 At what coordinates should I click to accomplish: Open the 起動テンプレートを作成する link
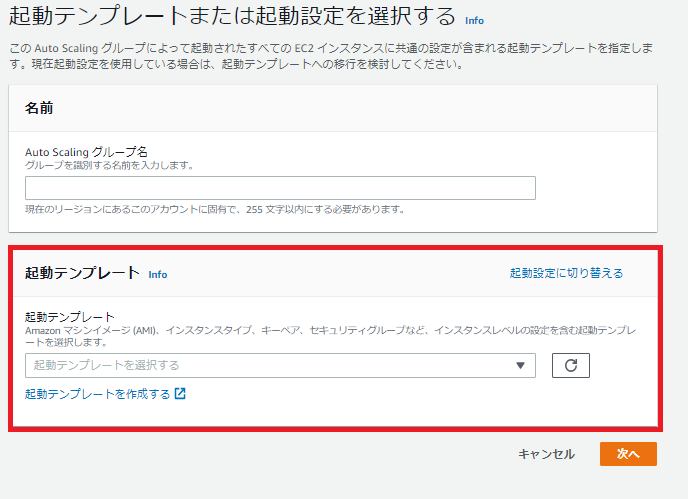pos(97,394)
